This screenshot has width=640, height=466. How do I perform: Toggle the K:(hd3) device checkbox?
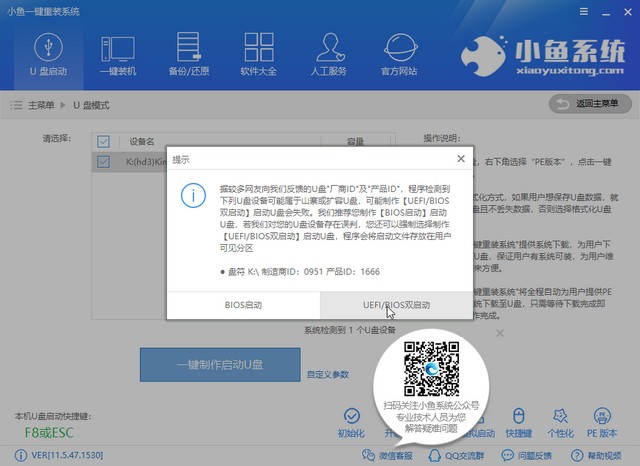point(102,160)
